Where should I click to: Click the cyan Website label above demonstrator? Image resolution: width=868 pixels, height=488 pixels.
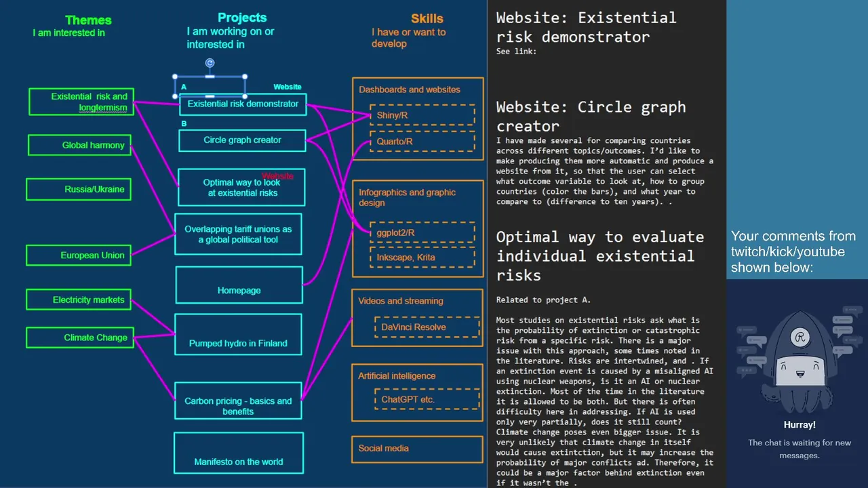[288, 87]
